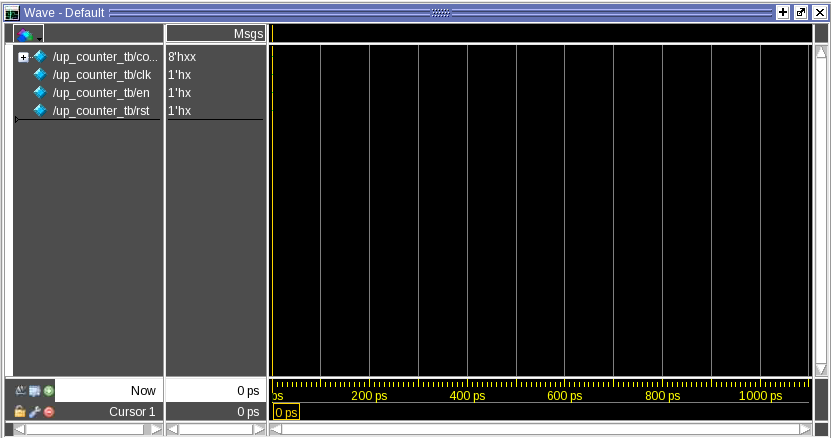Click the 8'hxx value of the counter signal

point(182,57)
